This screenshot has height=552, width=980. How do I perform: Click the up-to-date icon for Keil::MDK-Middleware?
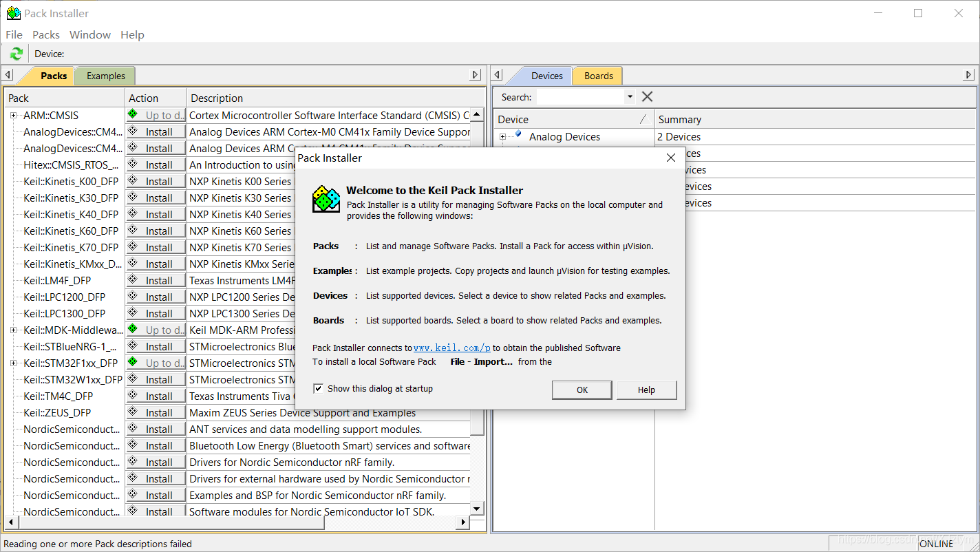point(133,329)
